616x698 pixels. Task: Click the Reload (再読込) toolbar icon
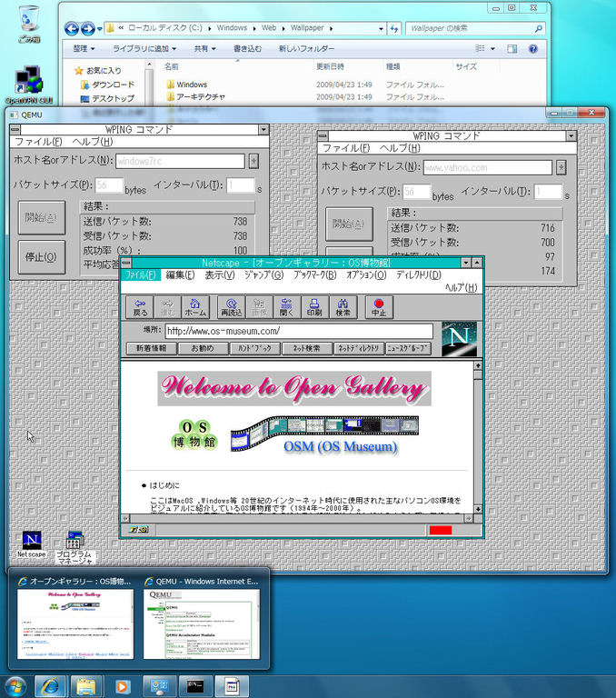231,306
